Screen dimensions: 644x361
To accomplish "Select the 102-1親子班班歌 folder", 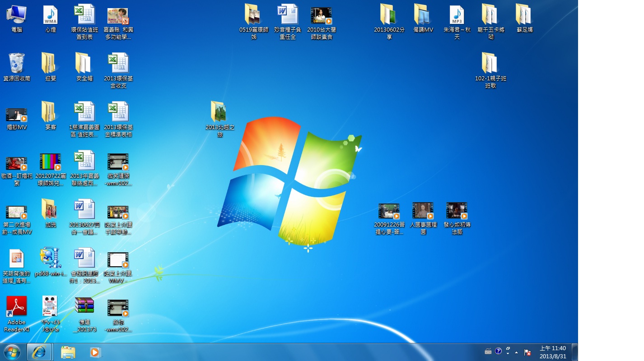I will [491, 70].
